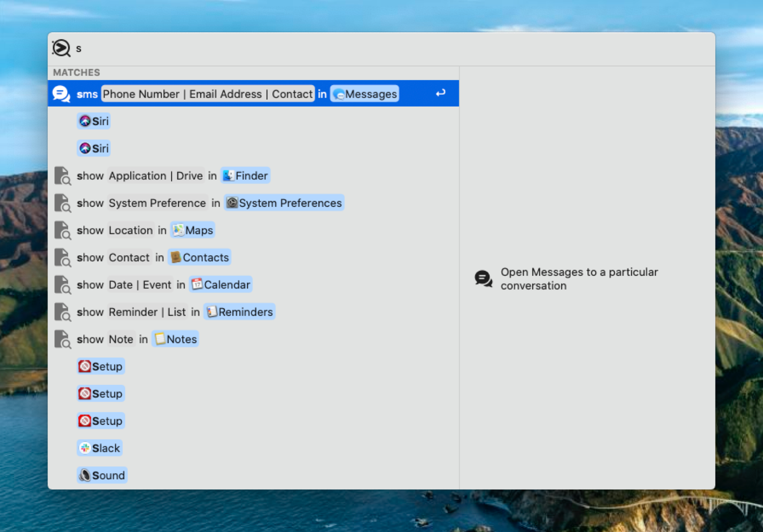The width and height of the screenshot is (763, 532).
Task: Select the Siri icon in the first Siri result
Action: coord(85,121)
